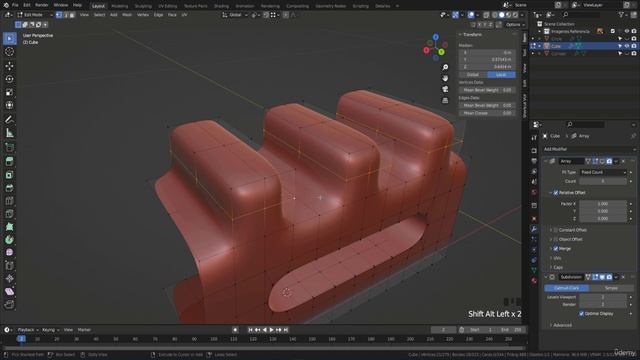The width and height of the screenshot is (640, 360).
Task: Select the Select Box tool
Action: click(9, 38)
